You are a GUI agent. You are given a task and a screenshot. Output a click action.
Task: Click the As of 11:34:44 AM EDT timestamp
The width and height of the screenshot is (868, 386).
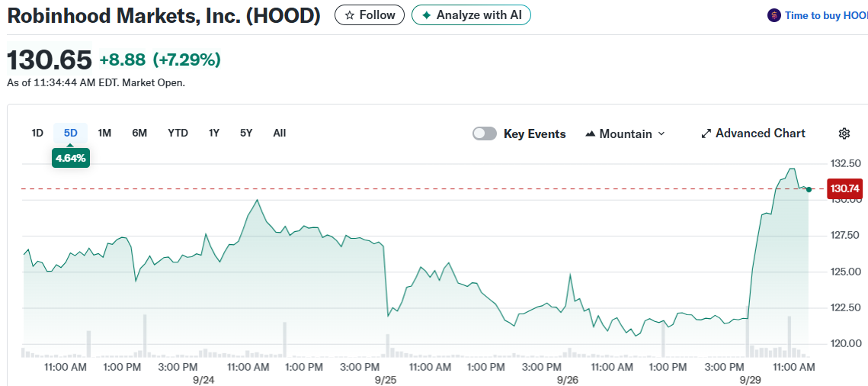(x=96, y=83)
